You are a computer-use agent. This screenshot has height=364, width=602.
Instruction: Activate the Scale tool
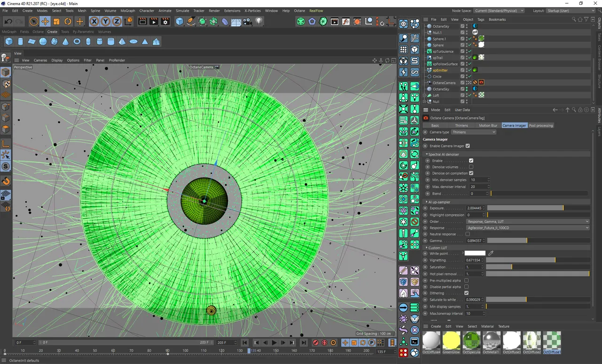pos(56,21)
